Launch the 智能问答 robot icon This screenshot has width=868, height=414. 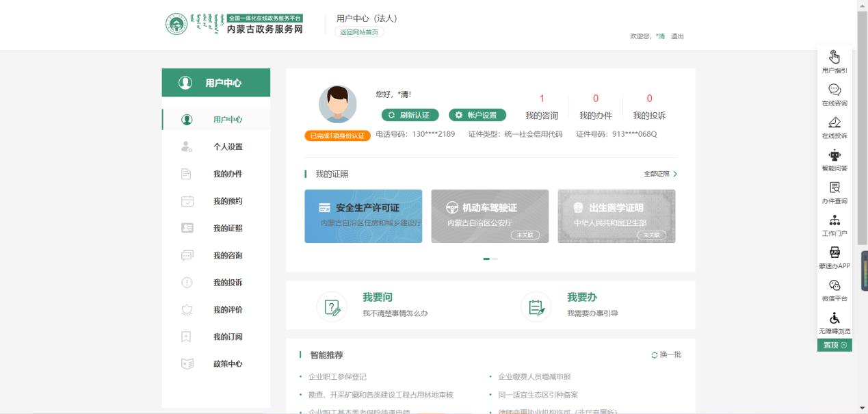pos(834,155)
